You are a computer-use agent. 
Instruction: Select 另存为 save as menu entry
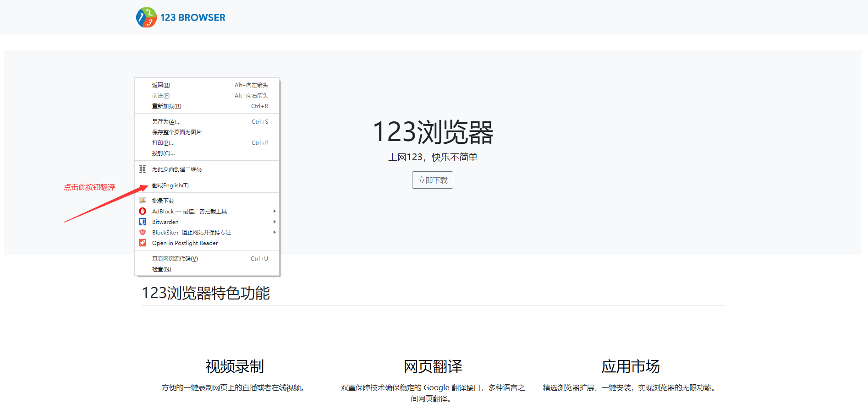tap(166, 122)
